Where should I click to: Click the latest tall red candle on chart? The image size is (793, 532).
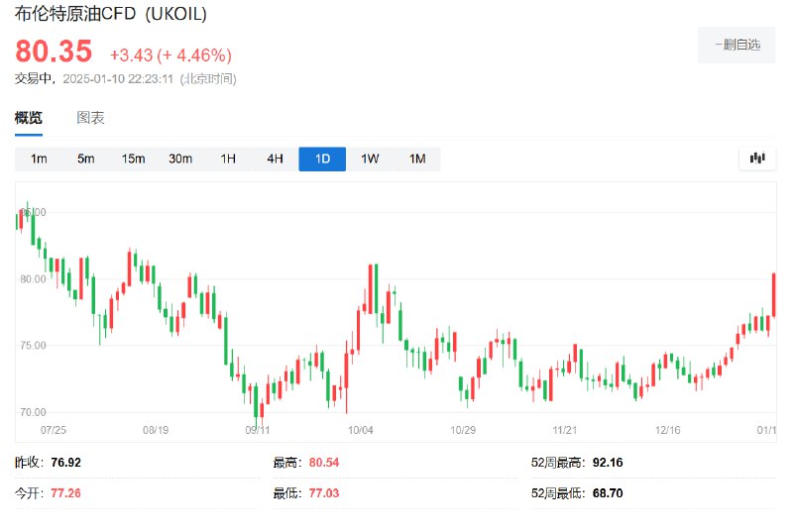tap(774, 295)
